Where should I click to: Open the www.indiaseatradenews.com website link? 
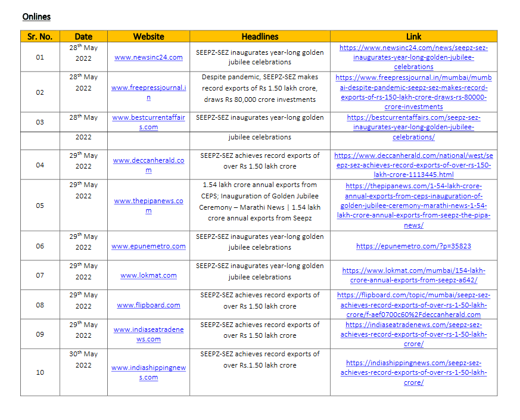(x=148, y=334)
